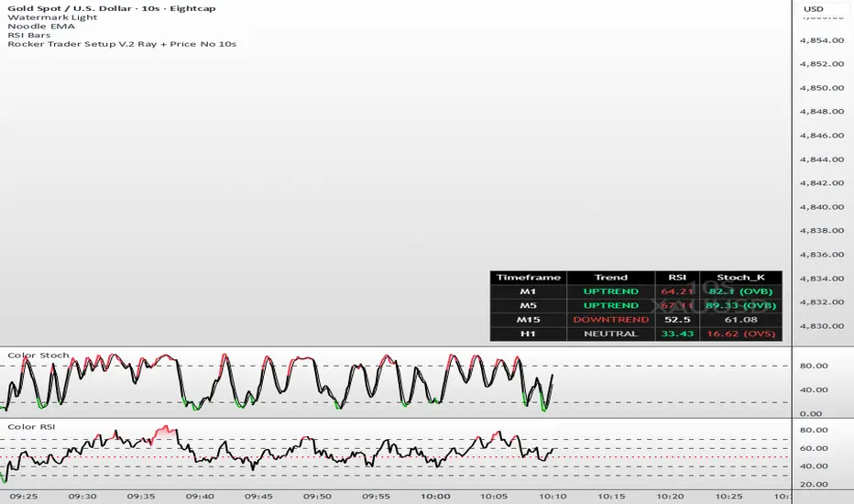This screenshot has width=854, height=504.
Task: Select the Noodle EMA indicator label
Action: pyautogui.click(x=41, y=27)
